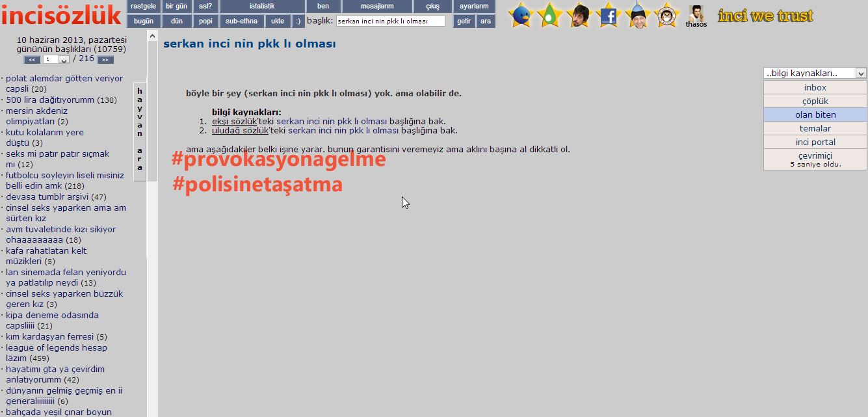Open topic 'futbolcu soyleyin liseli misiniz'

pos(65,180)
